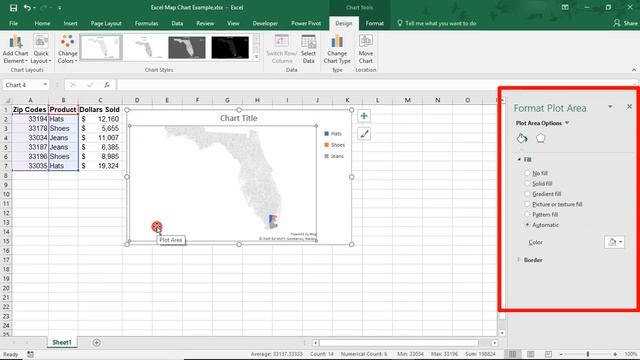Image resolution: width=640 pixels, height=360 pixels.
Task: Click the Insert Function fx icon
Action: tap(107, 85)
